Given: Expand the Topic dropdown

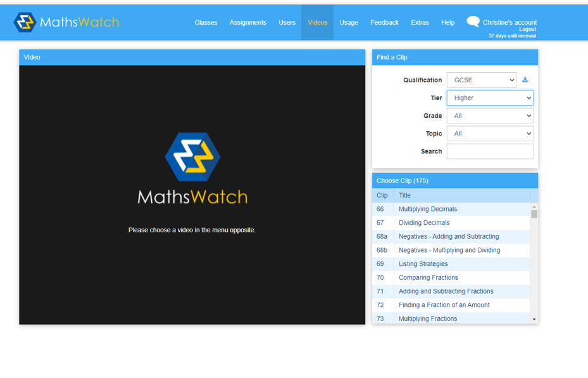Looking at the screenshot, I should pyautogui.click(x=490, y=134).
